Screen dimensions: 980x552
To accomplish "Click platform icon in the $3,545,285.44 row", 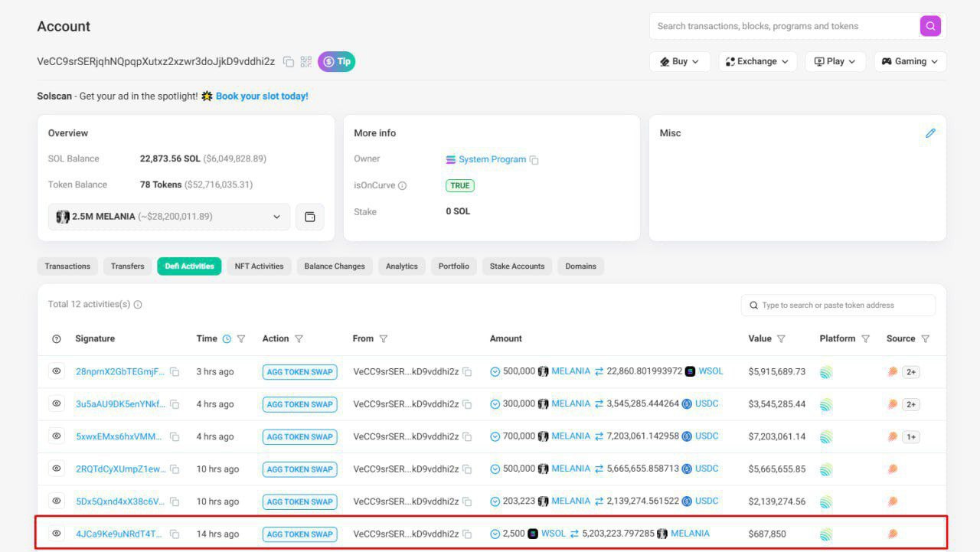I will click(826, 404).
